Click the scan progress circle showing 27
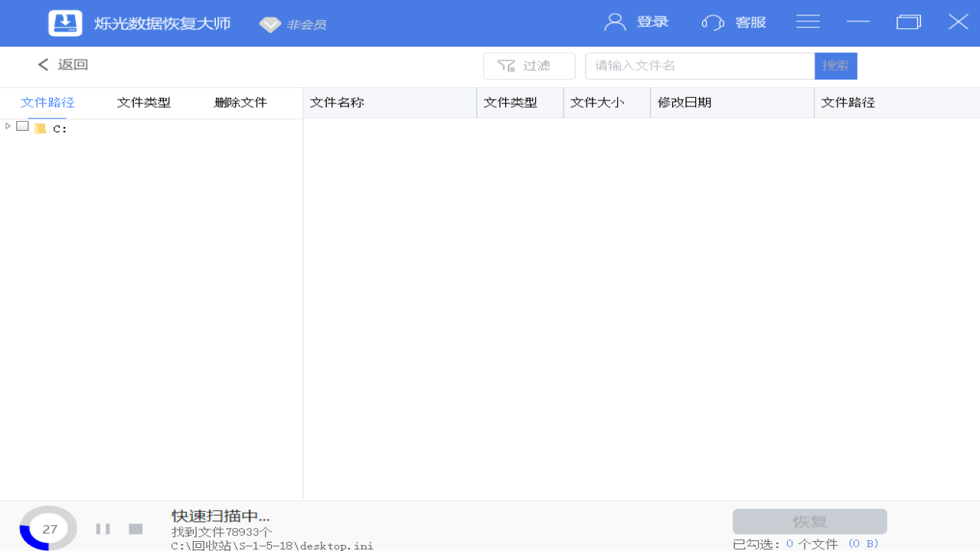Image resolution: width=980 pixels, height=551 pixels. [x=47, y=528]
